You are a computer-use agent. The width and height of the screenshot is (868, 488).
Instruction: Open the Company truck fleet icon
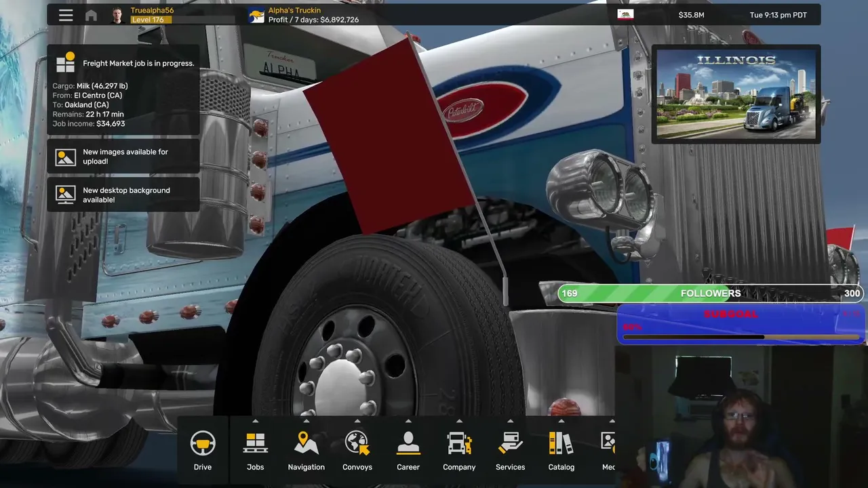[459, 443]
